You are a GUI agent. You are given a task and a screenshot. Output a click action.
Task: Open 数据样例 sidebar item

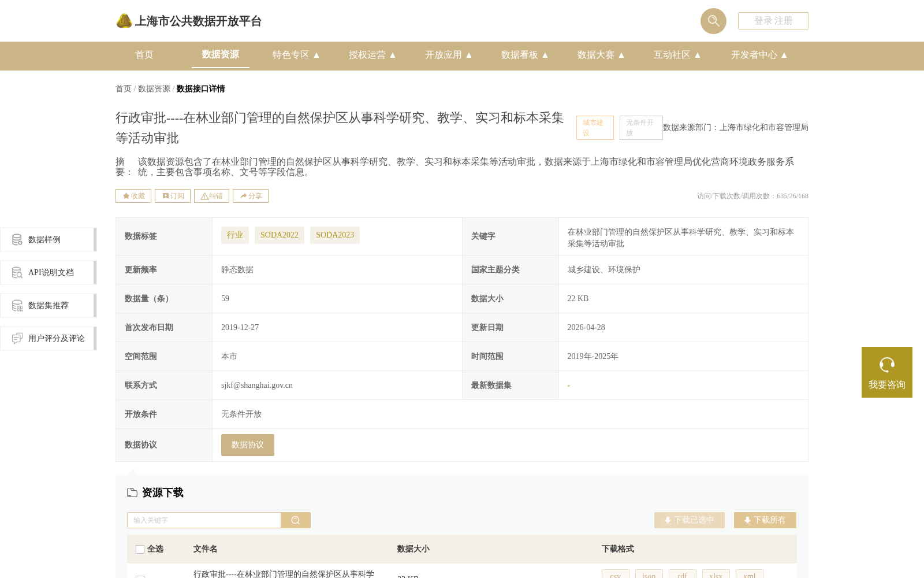(49, 239)
